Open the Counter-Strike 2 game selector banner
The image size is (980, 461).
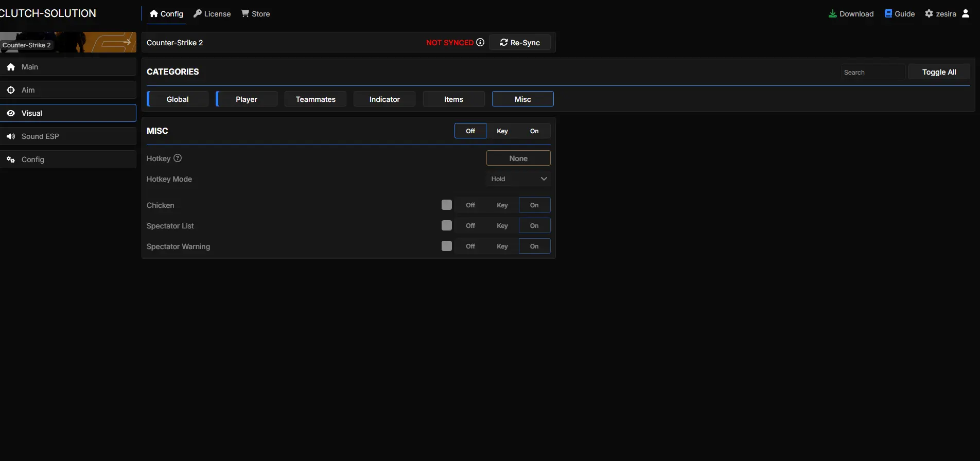68,42
